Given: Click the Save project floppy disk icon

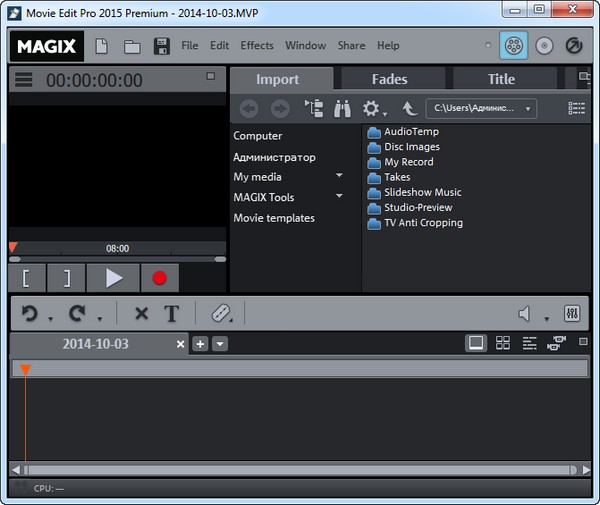Looking at the screenshot, I should coord(160,46).
